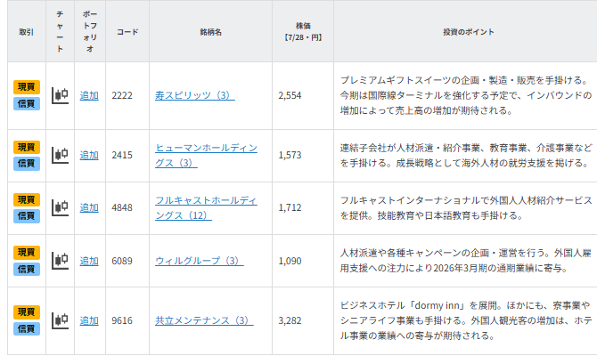
Task: Click the ポートフォリオ column header
Action: point(90,31)
